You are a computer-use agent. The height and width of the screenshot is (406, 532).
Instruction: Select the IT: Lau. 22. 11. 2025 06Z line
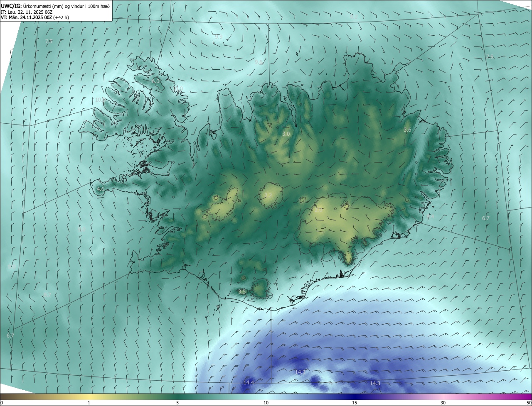[27, 12]
